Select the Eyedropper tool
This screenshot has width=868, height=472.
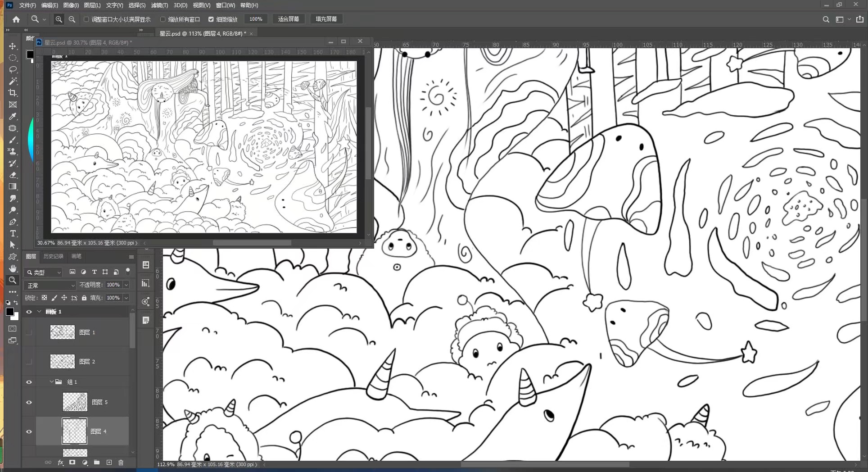coord(13,117)
